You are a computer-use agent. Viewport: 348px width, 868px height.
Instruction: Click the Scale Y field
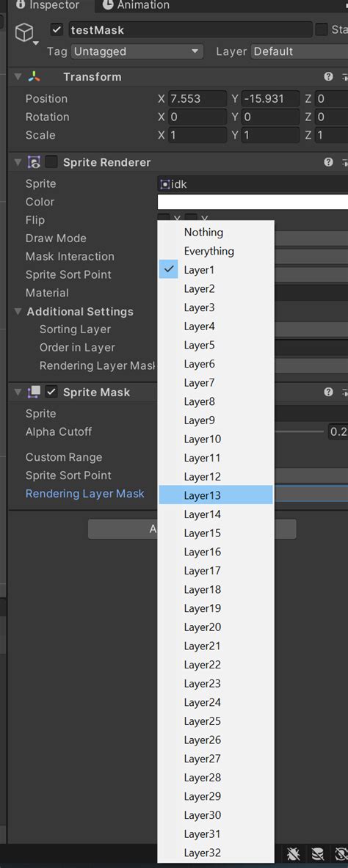(x=270, y=136)
